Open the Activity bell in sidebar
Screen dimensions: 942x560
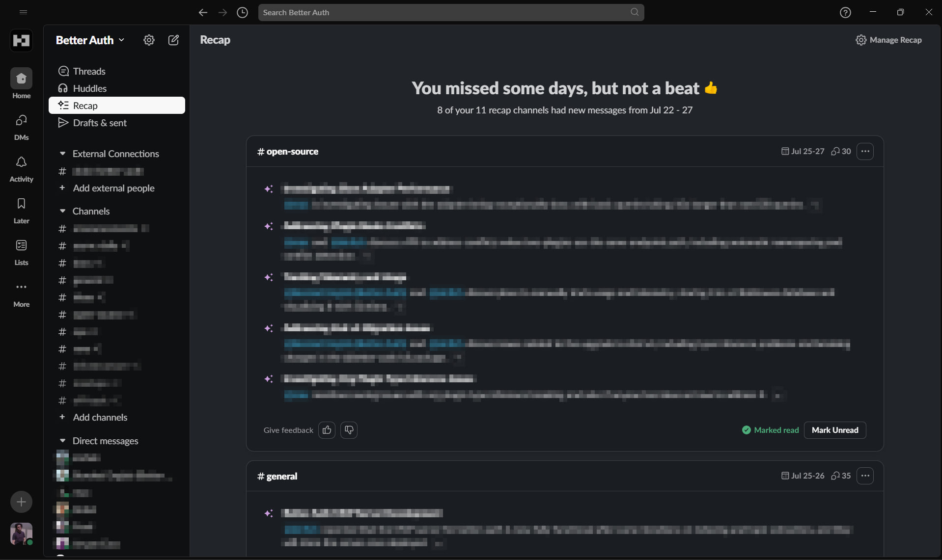coord(21,168)
